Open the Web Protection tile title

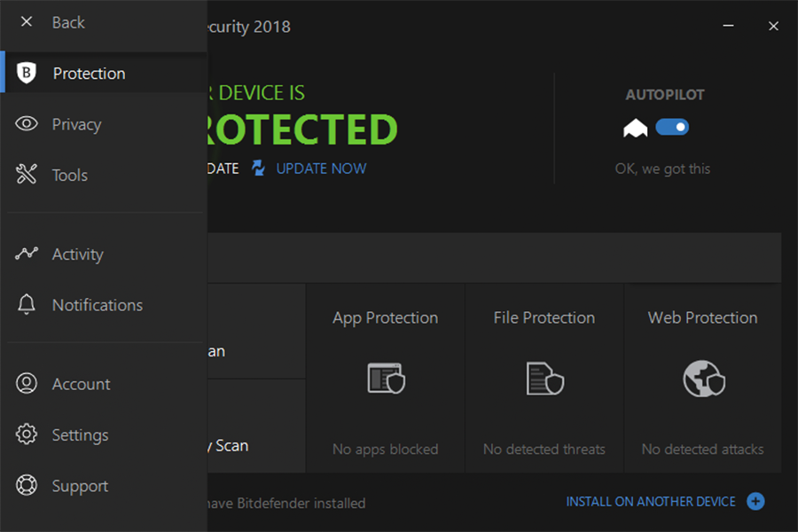pos(702,317)
